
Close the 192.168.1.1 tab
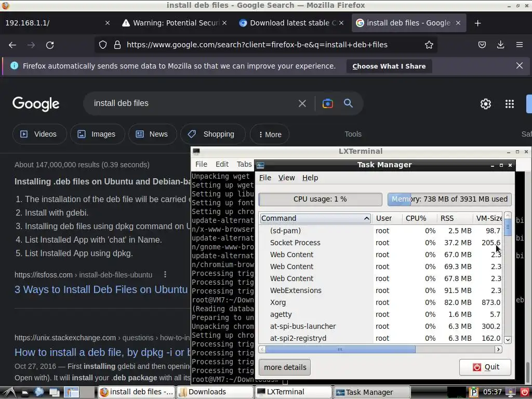tap(107, 23)
